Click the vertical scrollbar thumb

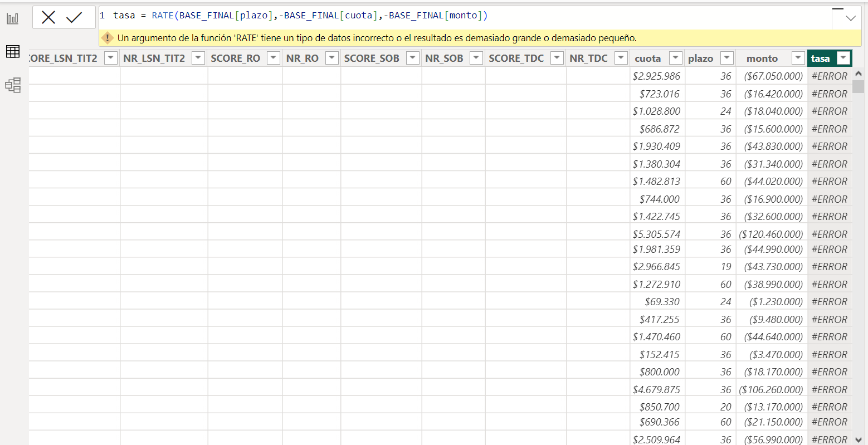click(x=858, y=86)
